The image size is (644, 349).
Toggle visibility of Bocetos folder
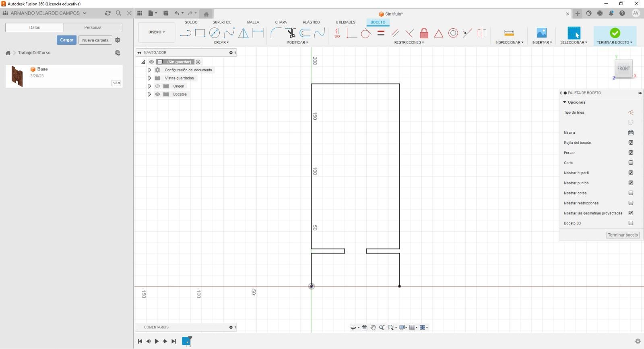(157, 94)
